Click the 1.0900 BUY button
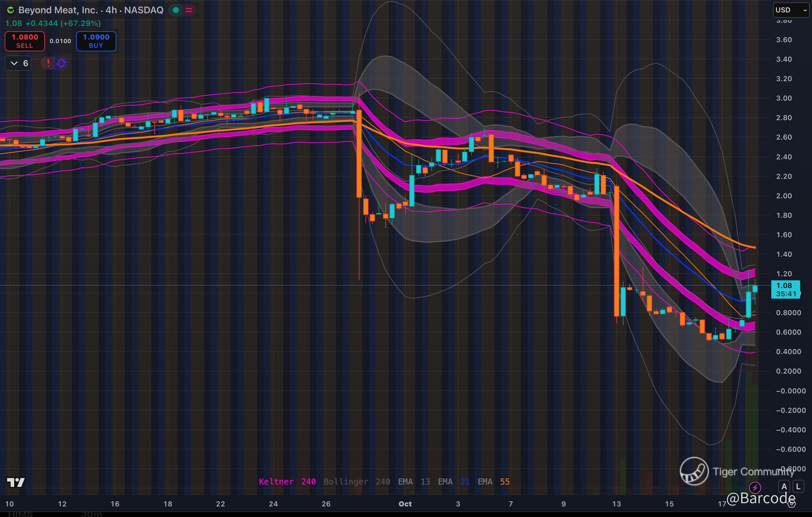812x517 pixels. [96, 41]
